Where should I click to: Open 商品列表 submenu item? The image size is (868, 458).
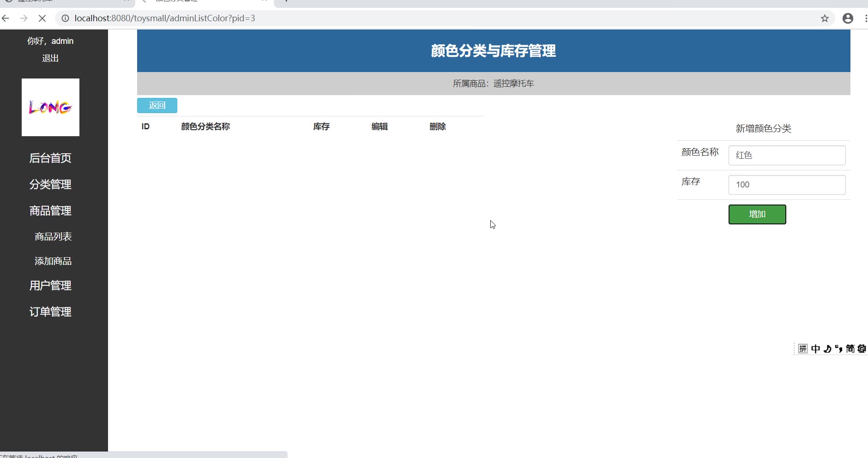[53, 236]
